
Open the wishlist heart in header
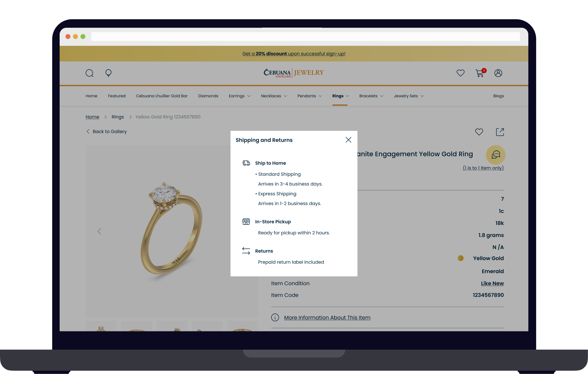tap(460, 73)
